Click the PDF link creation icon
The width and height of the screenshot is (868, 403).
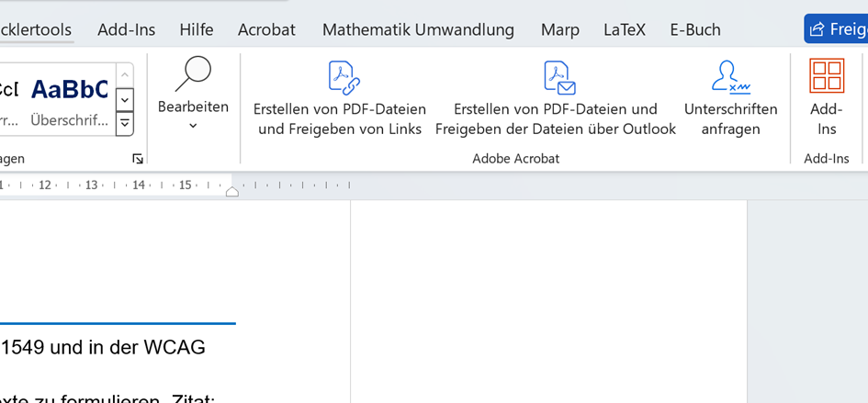click(344, 78)
